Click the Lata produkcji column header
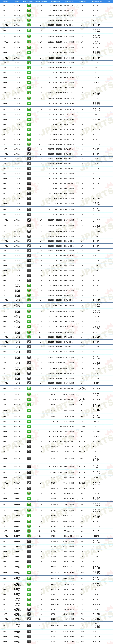 (x=55, y=1)
